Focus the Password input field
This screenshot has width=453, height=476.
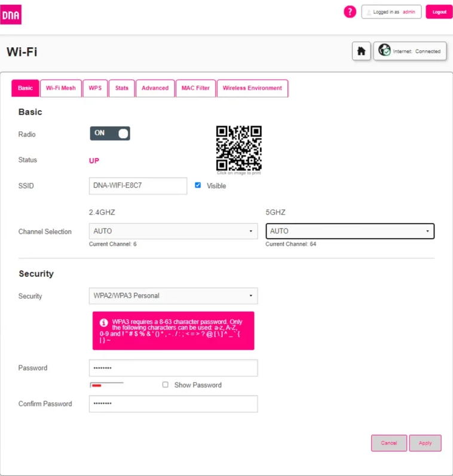click(x=173, y=368)
